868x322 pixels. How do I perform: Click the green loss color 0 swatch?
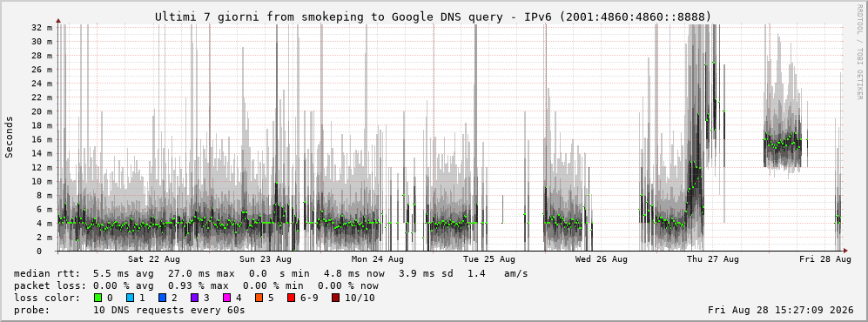tap(98, 298)
